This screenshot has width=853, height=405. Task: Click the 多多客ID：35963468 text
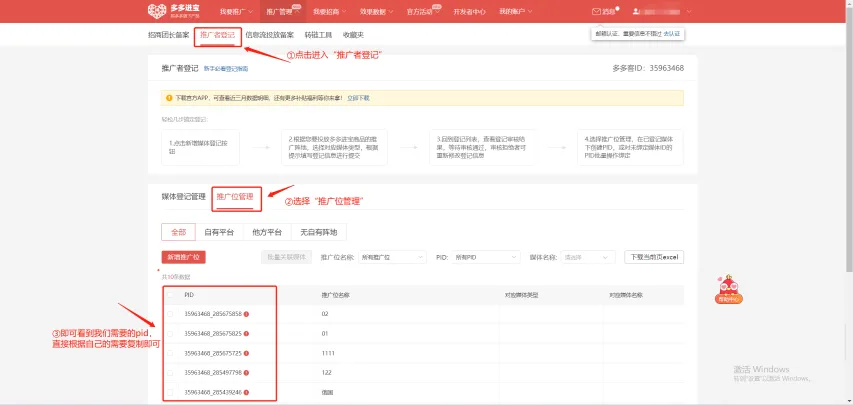click(648, 69)
